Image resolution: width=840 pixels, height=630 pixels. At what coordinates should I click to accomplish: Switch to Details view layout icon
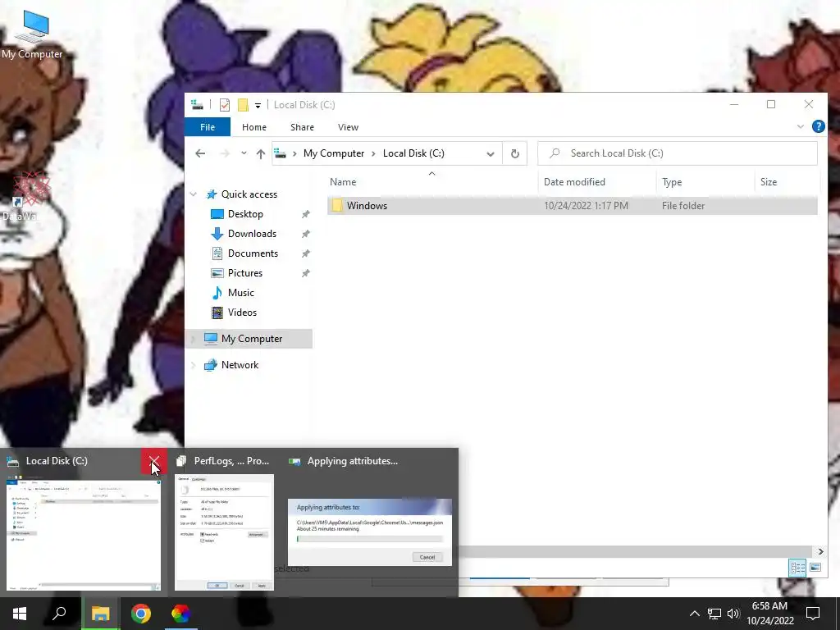point(797,568)
